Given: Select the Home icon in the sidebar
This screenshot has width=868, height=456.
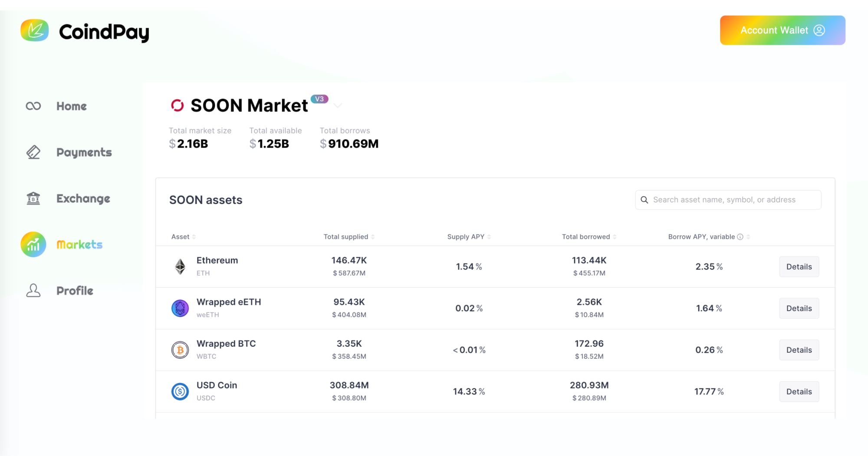Looking at the screenshot, I should 33,105.
